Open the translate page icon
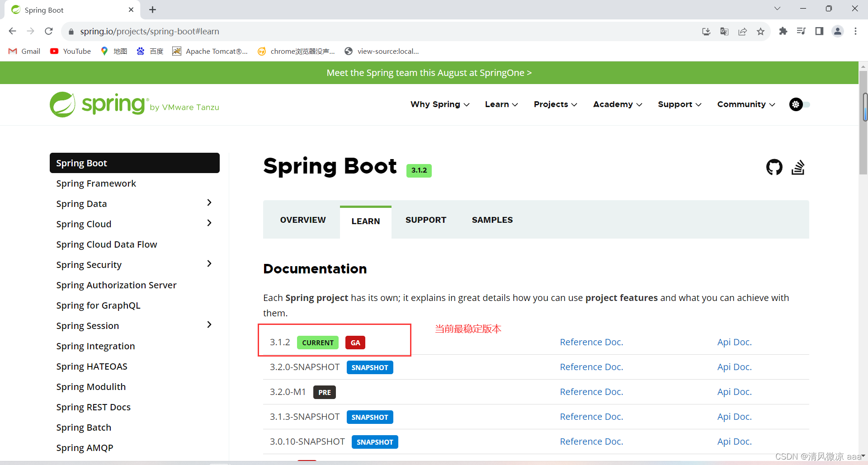The height and width of the screenshot is (465, 868). (x=724, y=31)
